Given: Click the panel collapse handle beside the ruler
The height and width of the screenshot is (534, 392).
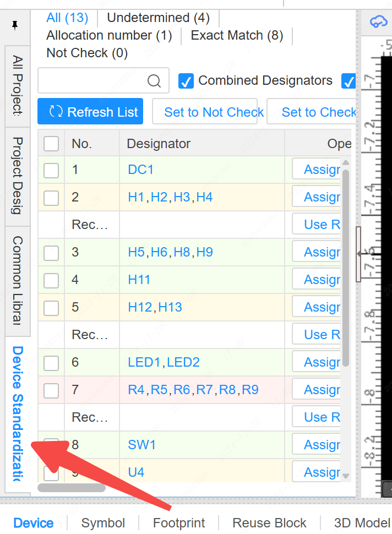Looking at the screenshot, I should 358,254.
